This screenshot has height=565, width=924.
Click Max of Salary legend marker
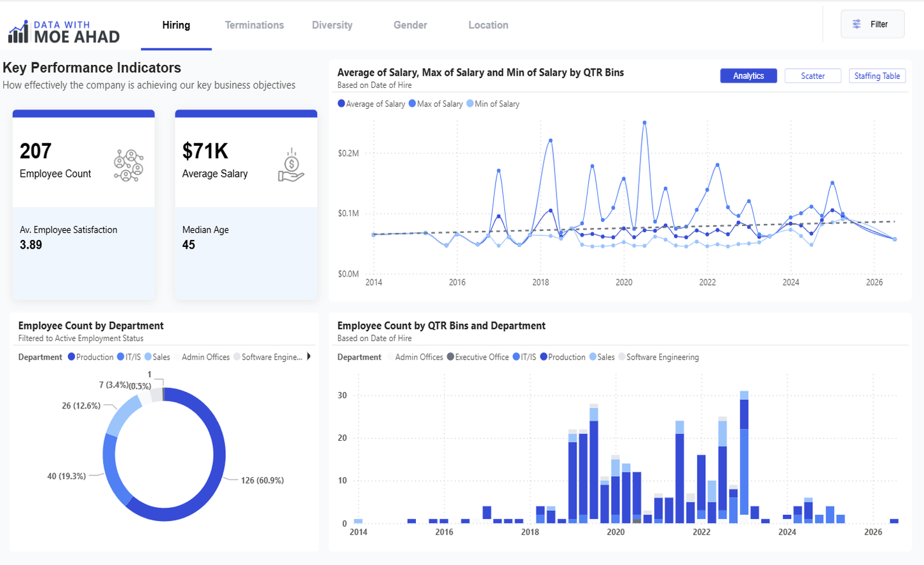point(413,104)
